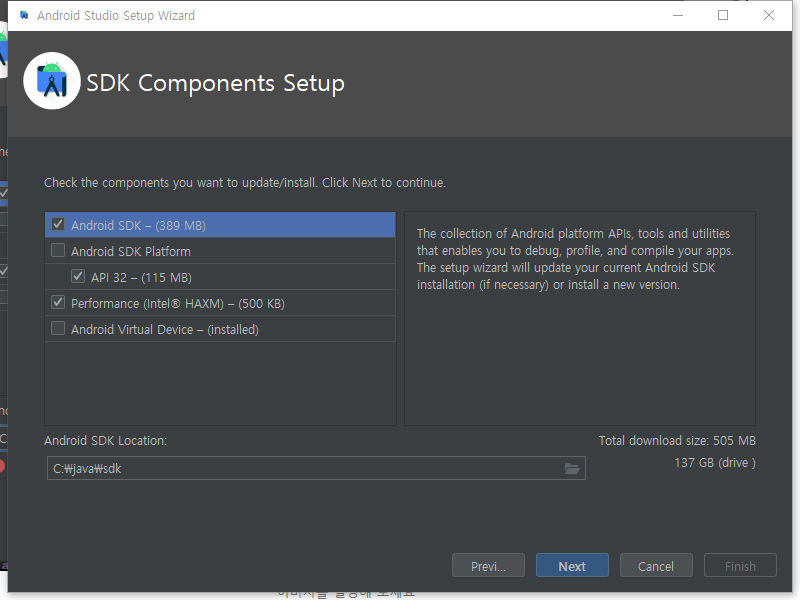
Task: Toggle the API 32 checkbox
Action: pos(78,277)
